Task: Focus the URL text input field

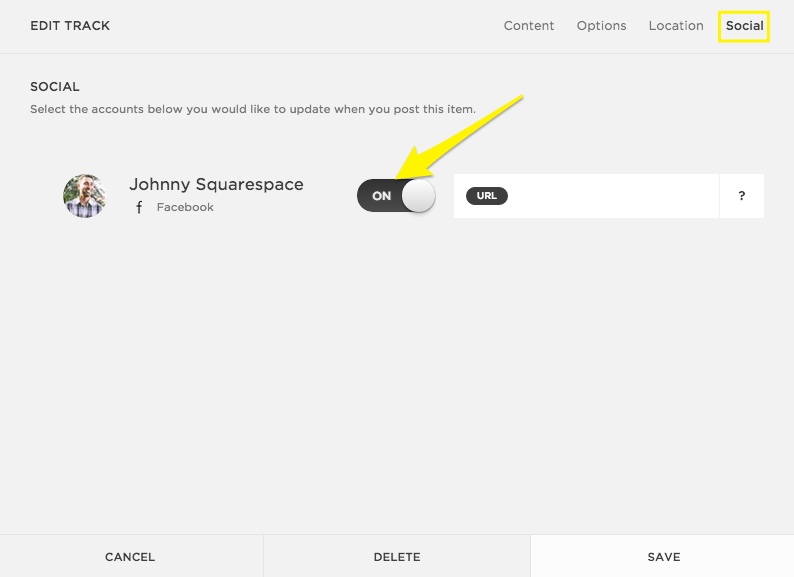Action: click(610, 196)
